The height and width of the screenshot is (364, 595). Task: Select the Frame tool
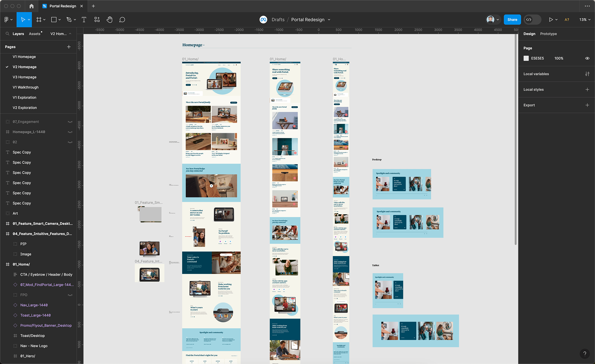click(39, 19)
